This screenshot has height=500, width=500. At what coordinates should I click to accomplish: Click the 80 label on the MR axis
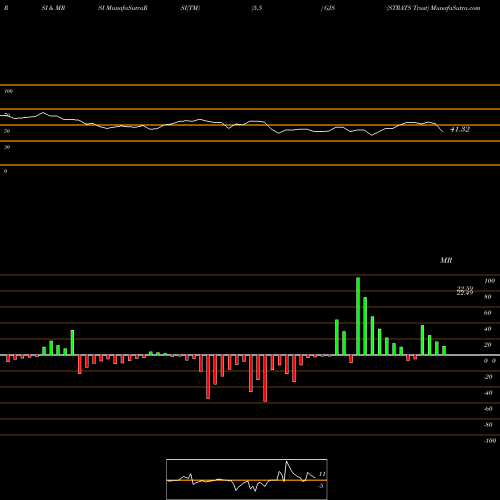[488, 297]
